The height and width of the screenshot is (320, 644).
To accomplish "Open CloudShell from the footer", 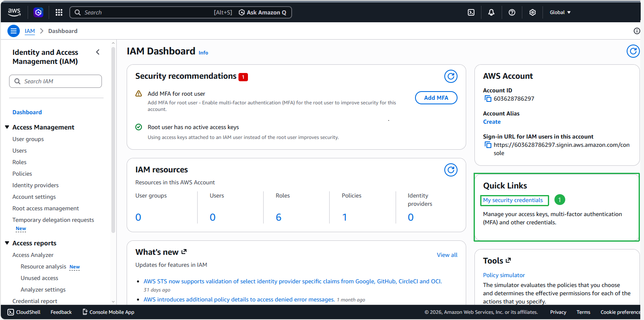I will pyautogui.click(x=24, y=312).
